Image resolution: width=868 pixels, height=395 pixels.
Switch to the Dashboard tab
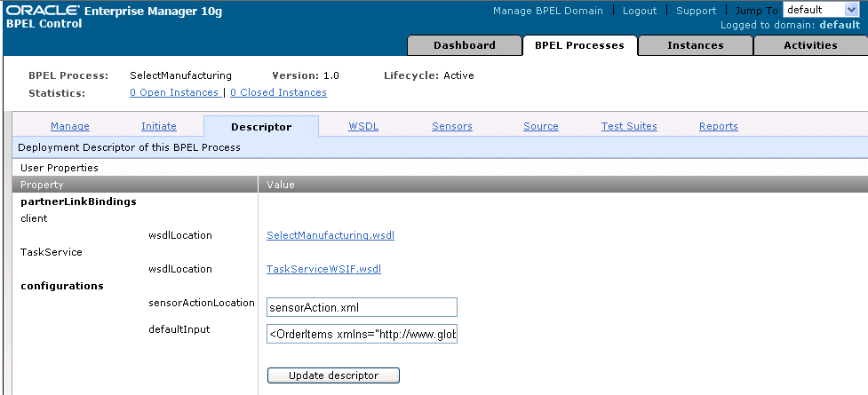coord(465,45)
